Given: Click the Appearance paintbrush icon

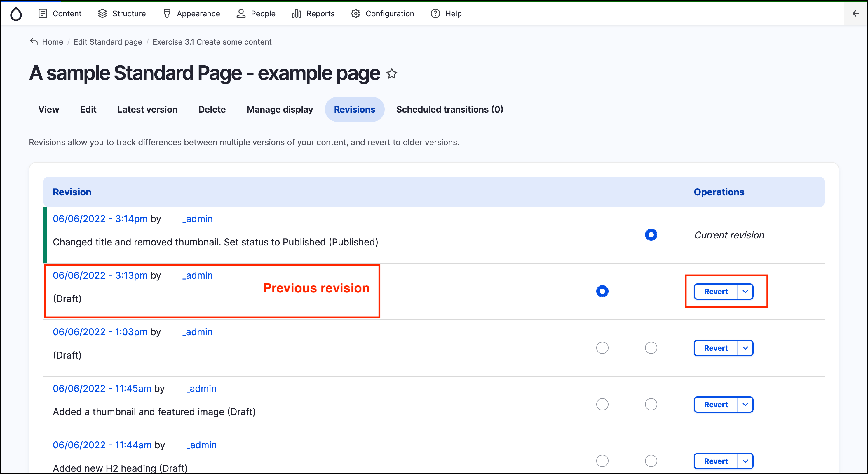Looking at the screenshot, I should click(167, 13).
